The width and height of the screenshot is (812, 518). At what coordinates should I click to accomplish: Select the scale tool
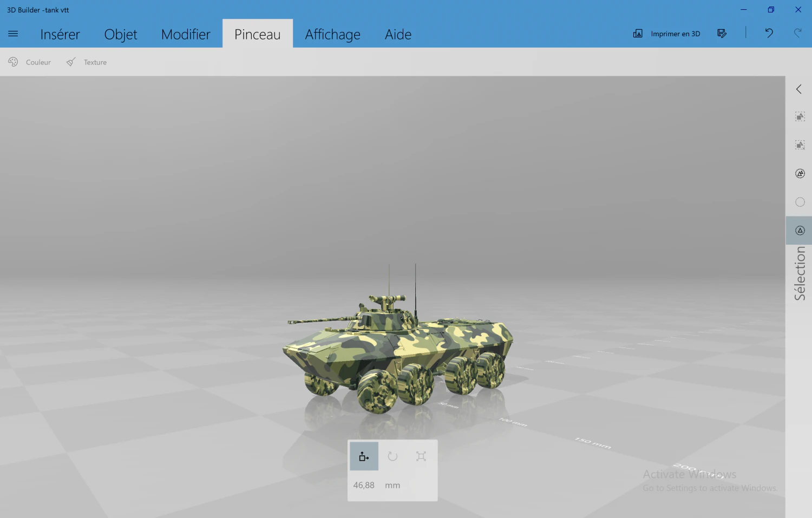(421, 456)
